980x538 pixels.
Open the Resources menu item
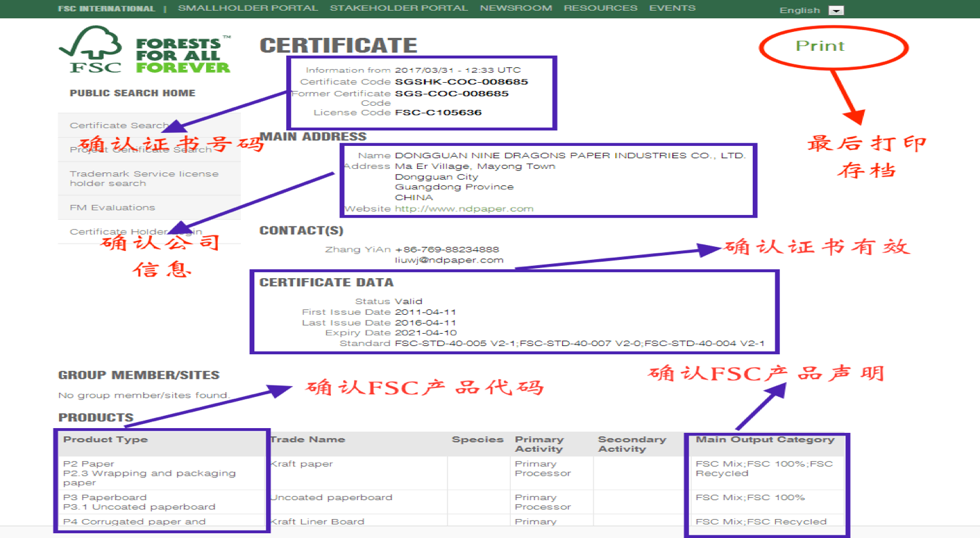click(600, 8)
